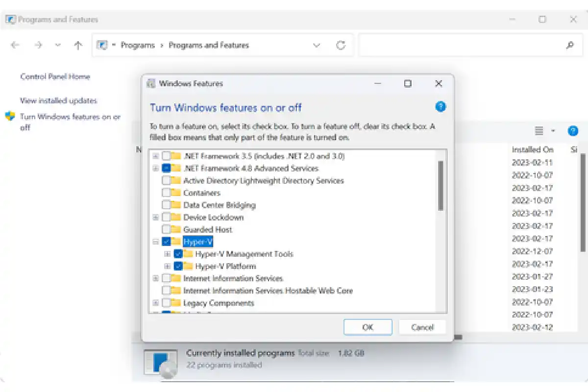Expand Legacy Components node
This screenshot has width=588, height=392.
[x=156, y=303]
